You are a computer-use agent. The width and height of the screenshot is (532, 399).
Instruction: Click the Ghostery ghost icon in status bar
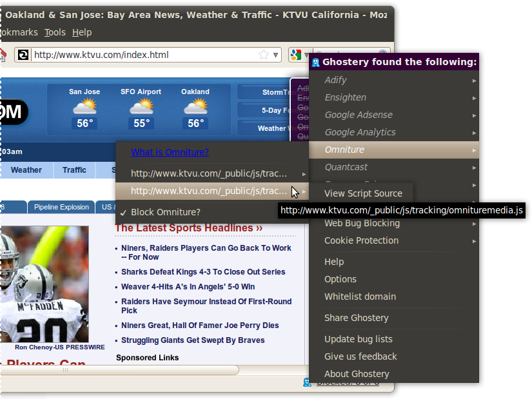(307, 382)
